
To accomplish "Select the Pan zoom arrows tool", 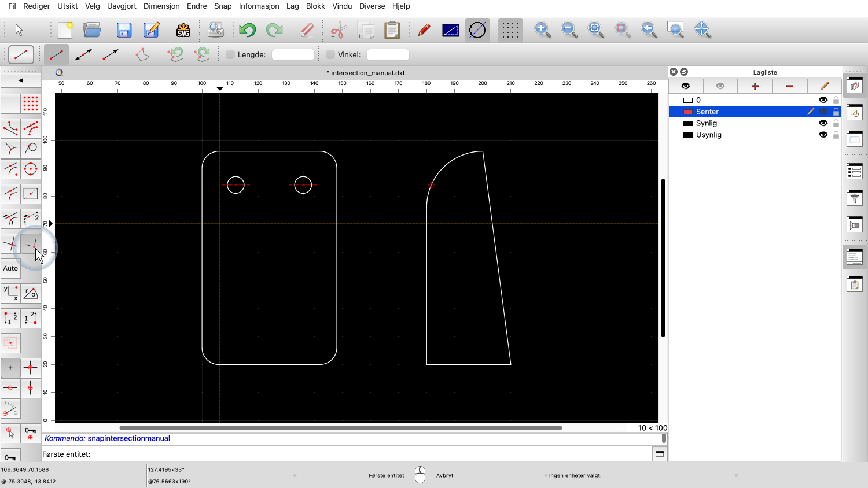I will point(702,29).
